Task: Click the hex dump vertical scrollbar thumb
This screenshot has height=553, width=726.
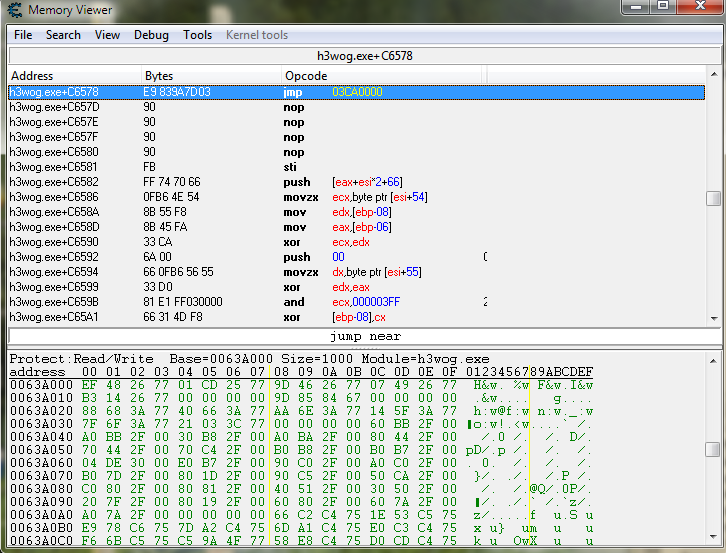Action: pos(713,450)
